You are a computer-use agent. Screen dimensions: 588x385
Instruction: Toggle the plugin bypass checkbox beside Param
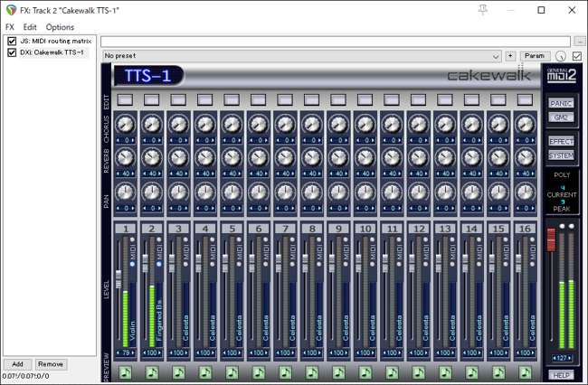pos(577,56)
